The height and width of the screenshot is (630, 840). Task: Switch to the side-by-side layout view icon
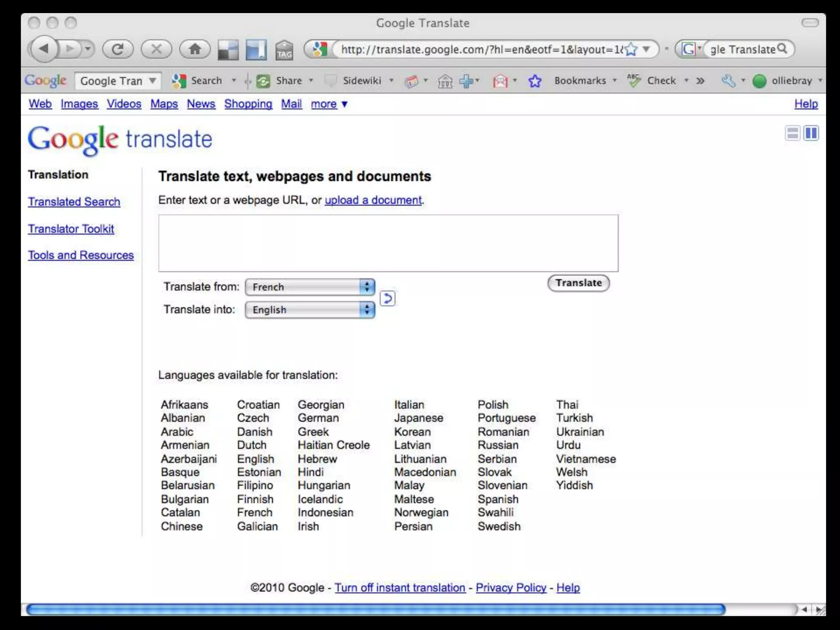point(811,133)
